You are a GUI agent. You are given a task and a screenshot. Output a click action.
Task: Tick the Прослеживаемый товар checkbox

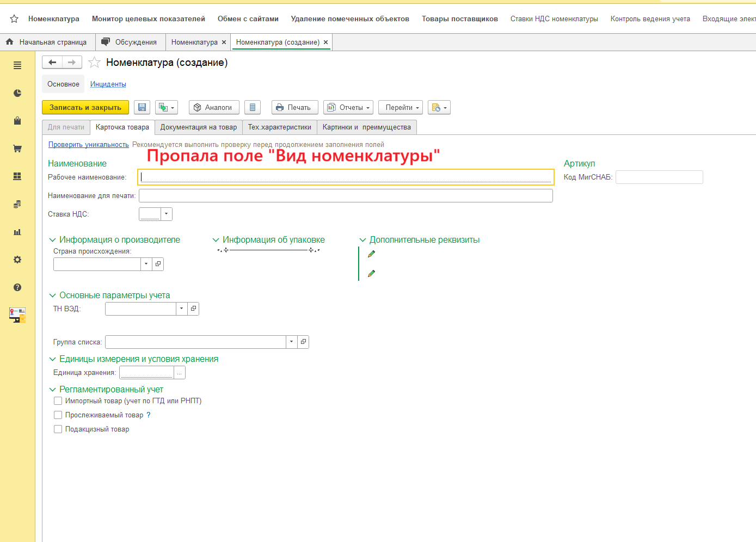(x=58, y=415)
